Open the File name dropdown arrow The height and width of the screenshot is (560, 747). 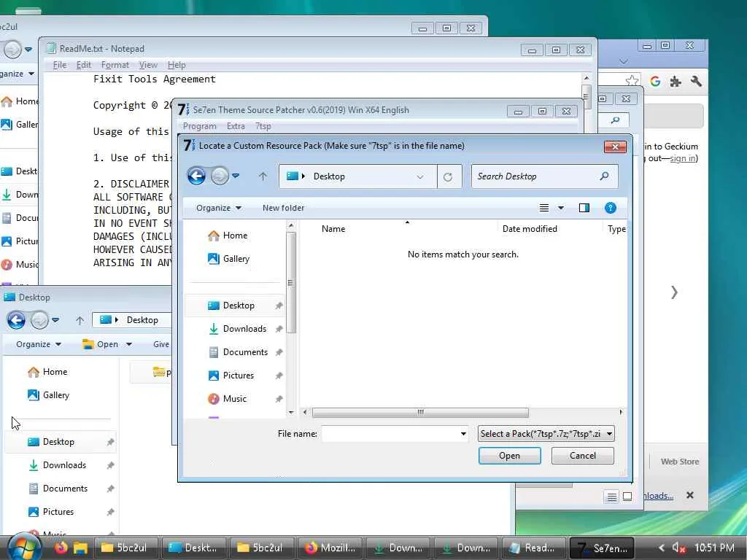[x=463, y=434]
